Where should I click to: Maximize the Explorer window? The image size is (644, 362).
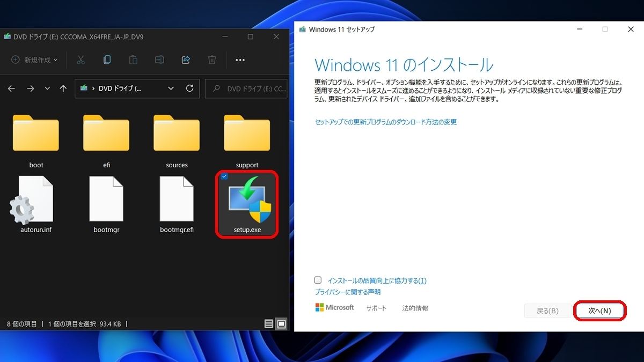(x=251, y=37)
